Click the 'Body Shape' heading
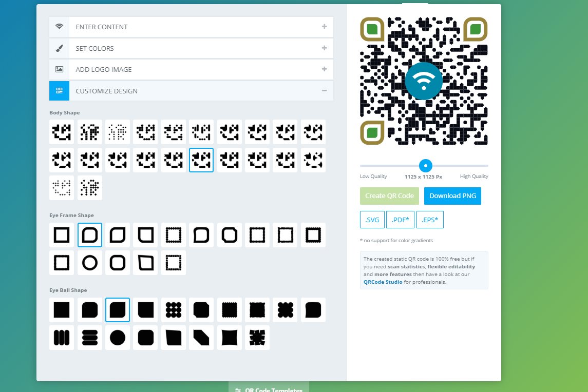This screenshot has height=392, width=588. pos(65,113)
